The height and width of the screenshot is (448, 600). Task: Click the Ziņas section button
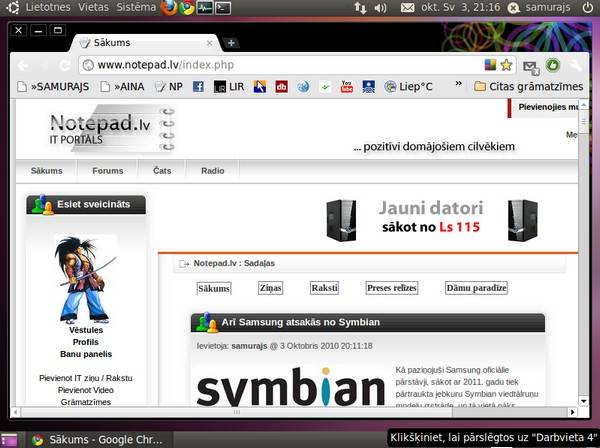(271, 288)
